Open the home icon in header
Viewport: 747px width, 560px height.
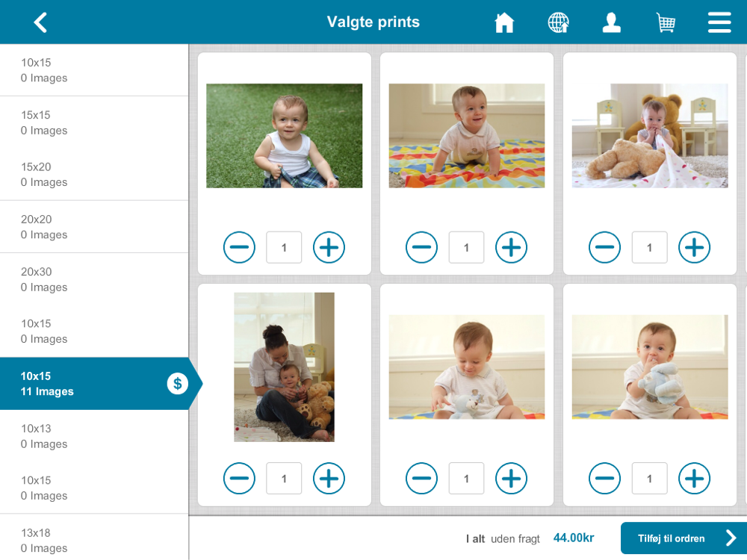[504, 22]
